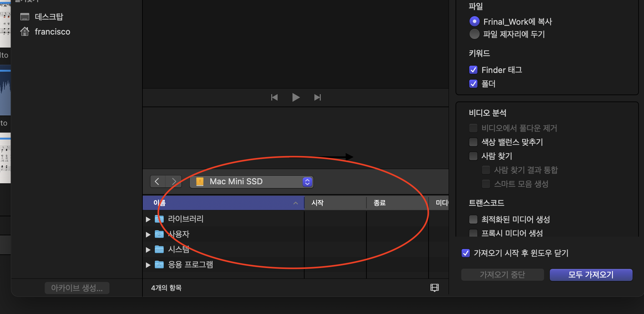Select 'Frinal_Work에 복사' radio option
Viewport: 644px width, 314px height.
click(x=474, y=22)
